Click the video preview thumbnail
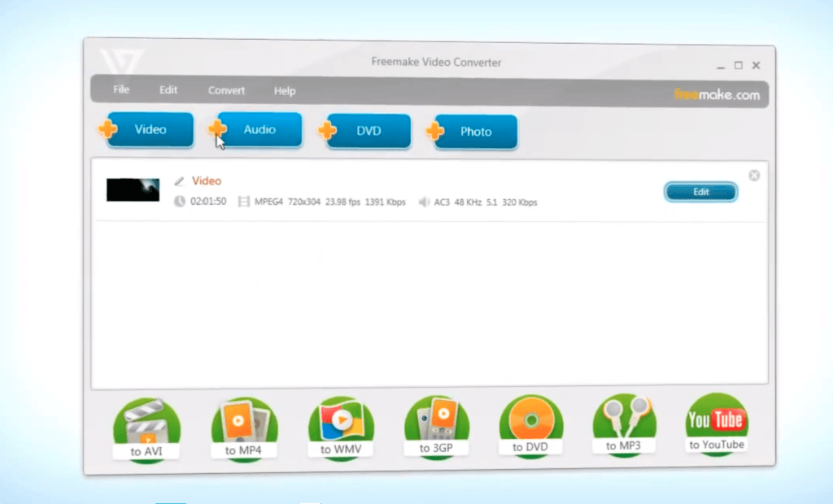Screen dimensions: 833x504 click(x=133, y=189)
